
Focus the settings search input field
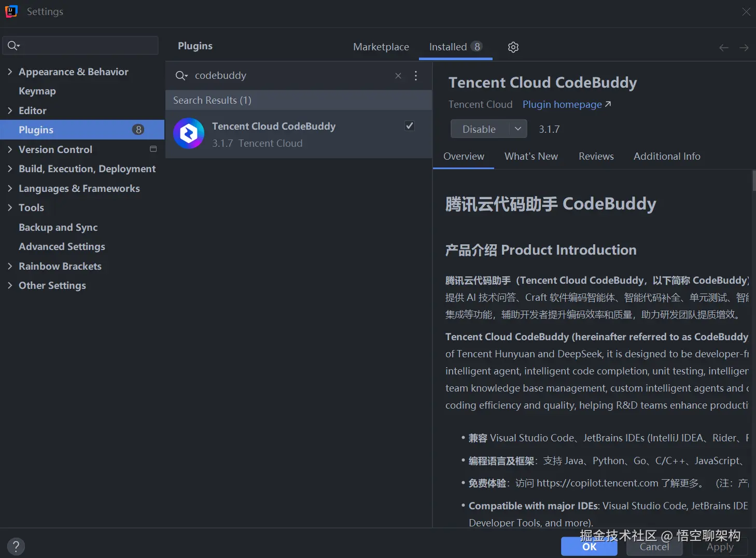80,46
